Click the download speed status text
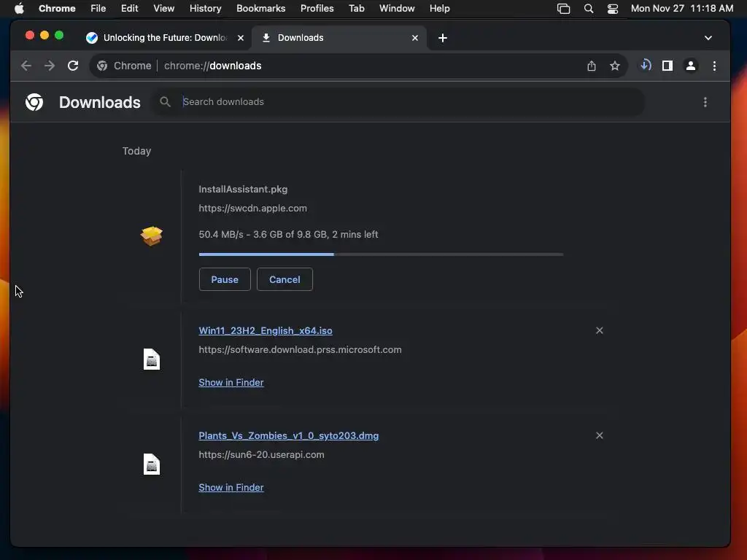The image size is (747, 560). click(x=288, y=234)
